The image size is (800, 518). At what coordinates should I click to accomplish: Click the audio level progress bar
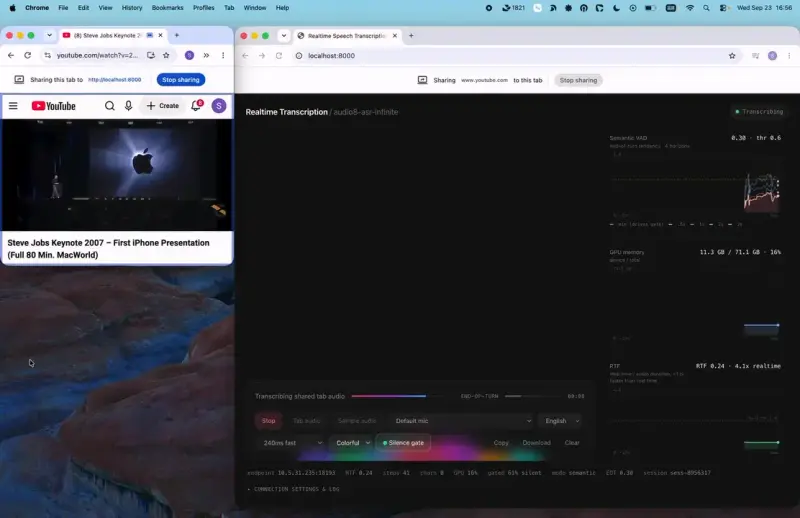pos(396,396)
